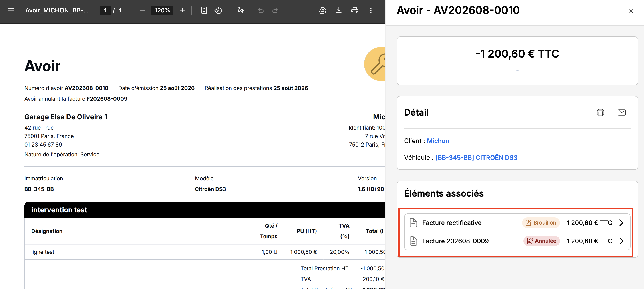The height and width of the screenshot is (289, 644).
Task: Click the PU (HT) column header
Action: [x=306, y=231]
